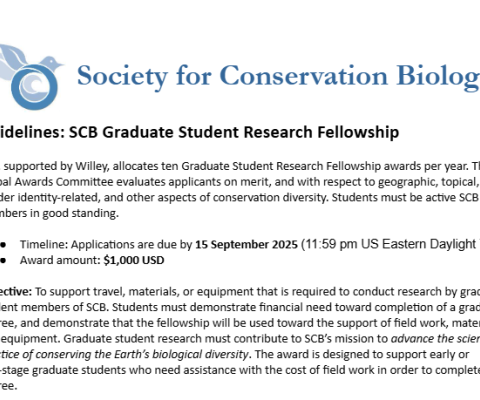Click the italic phrase conserving the Earth's biological diversity

click(142, 354)
